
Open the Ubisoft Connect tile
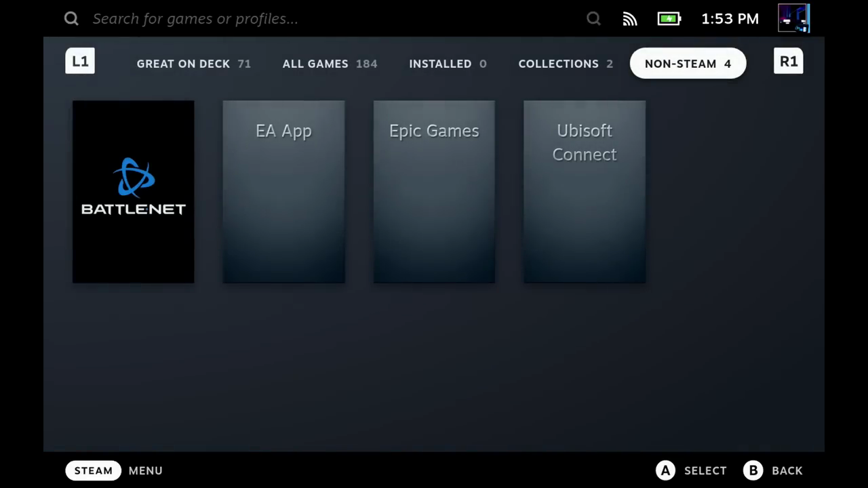585,192
